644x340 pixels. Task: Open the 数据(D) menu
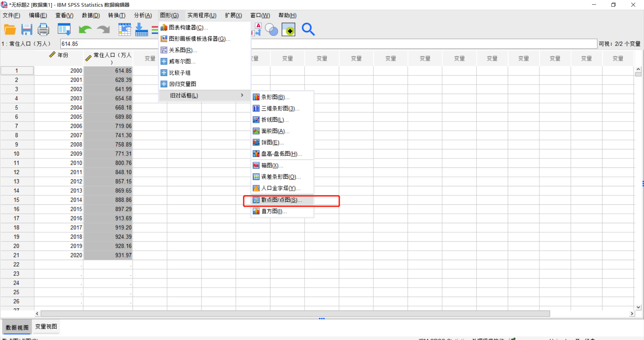coord(91,15)
